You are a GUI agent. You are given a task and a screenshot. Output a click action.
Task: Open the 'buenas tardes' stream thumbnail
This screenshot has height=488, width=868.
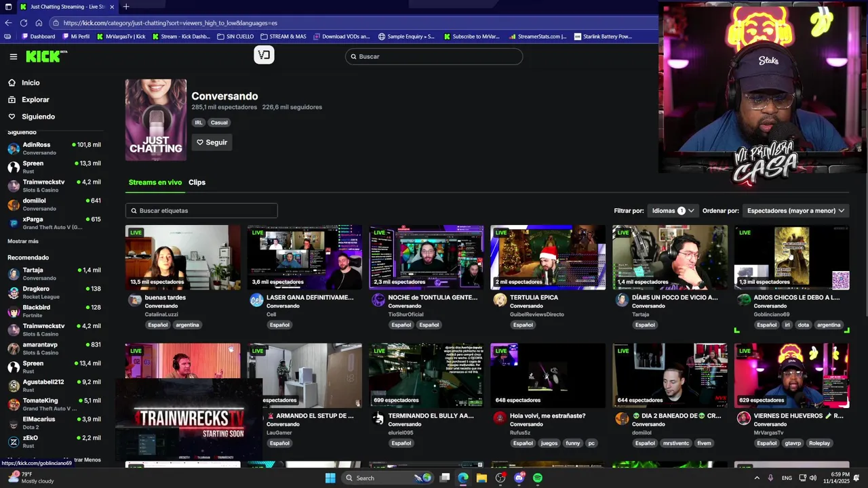(183, 258)
